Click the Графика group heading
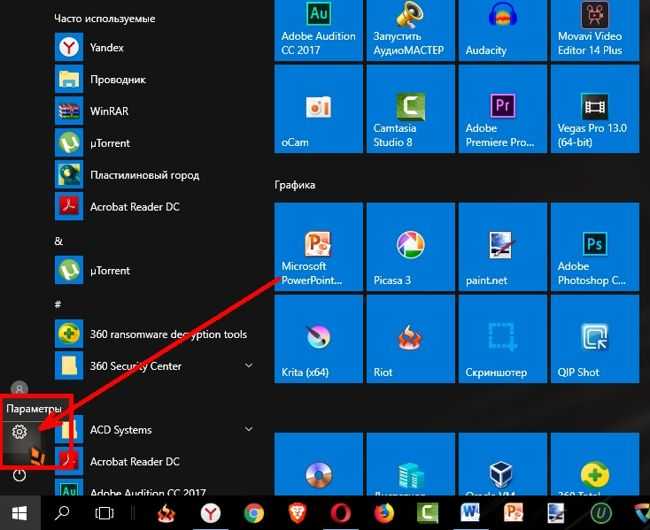Screen dimensions: 650x530 tap(295, 185)
